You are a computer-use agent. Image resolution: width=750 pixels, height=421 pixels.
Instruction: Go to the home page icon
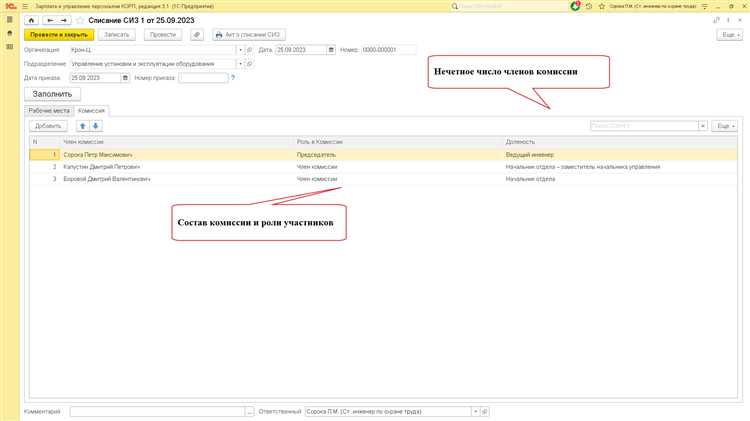(x=31, y=20)
